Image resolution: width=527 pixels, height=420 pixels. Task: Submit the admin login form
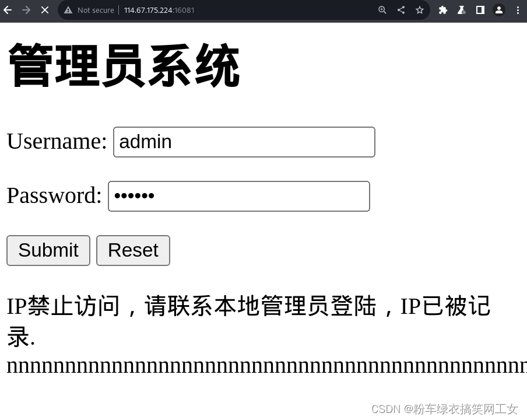[48, 250]
